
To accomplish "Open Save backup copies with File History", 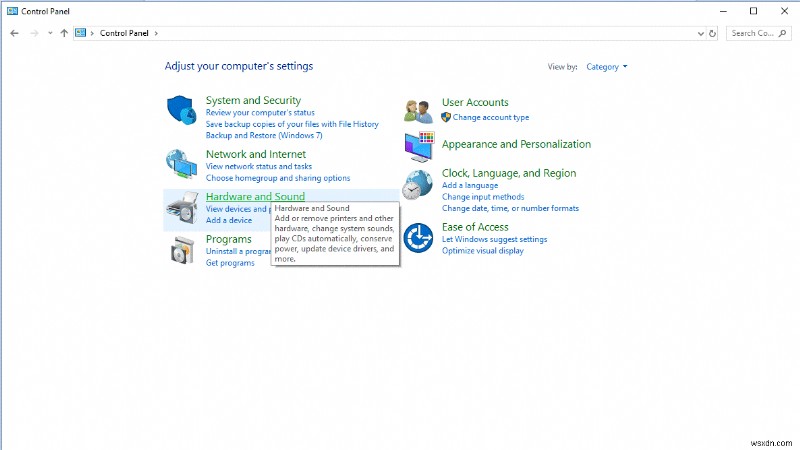I will point(292,124).
